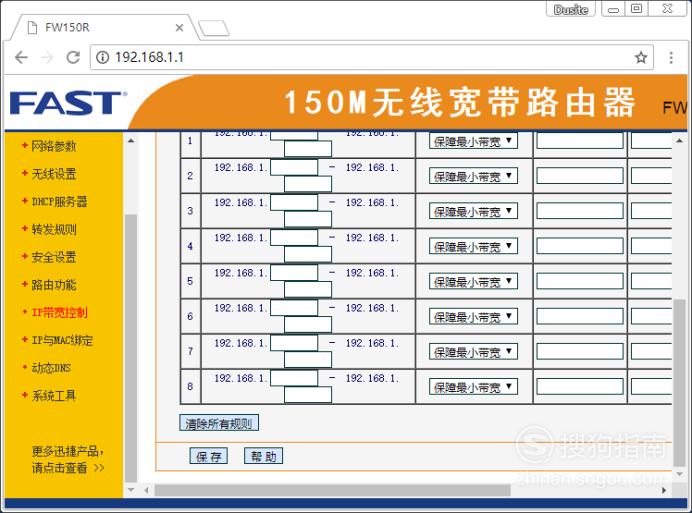The image size is (692, 513).
Task: Focus the 192.168.1.1 address bar
Action: 371,57
